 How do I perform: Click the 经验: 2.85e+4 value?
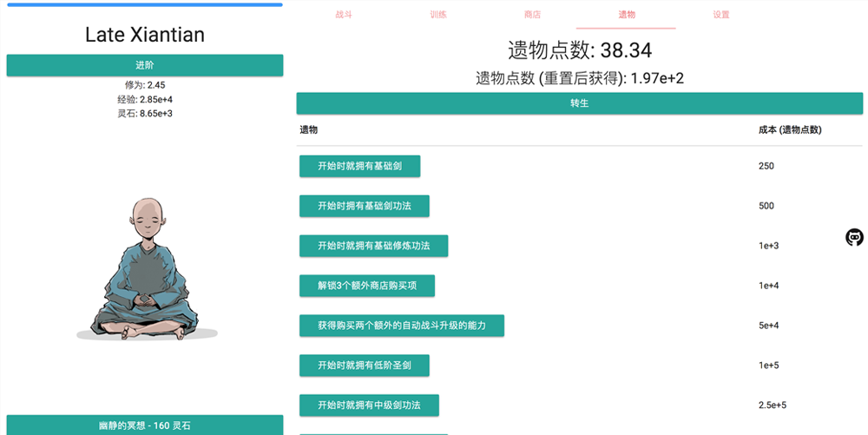(x=145, y=100)
